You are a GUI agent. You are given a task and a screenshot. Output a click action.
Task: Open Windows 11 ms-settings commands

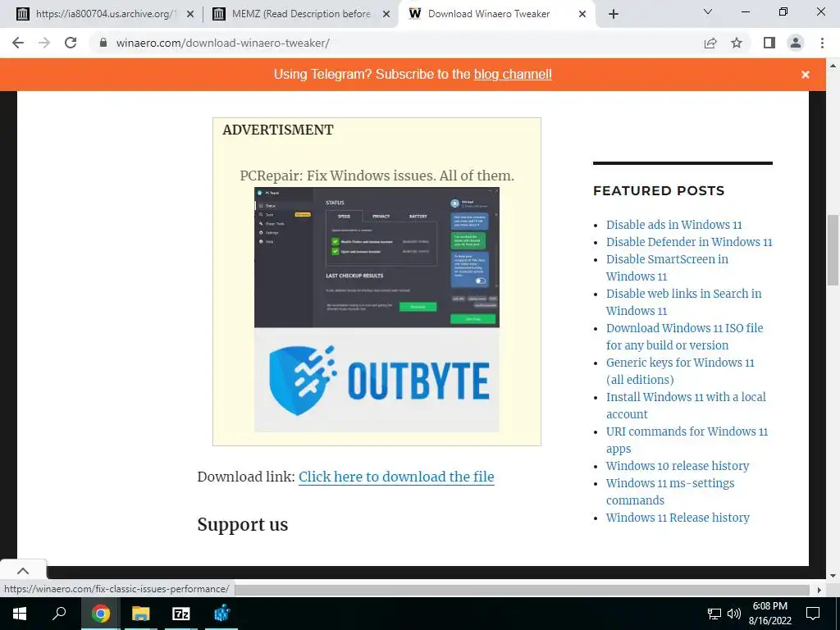pos(670,492)
